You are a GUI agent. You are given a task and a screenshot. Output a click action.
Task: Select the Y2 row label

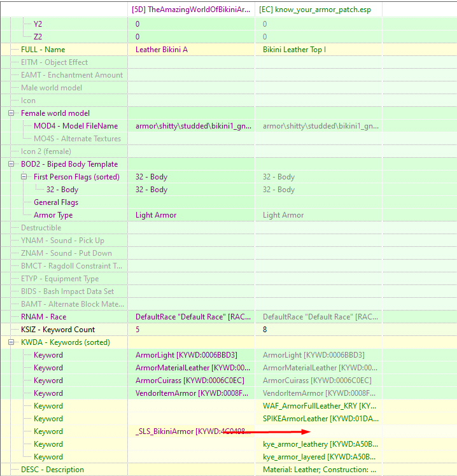(x=38, y=24)
